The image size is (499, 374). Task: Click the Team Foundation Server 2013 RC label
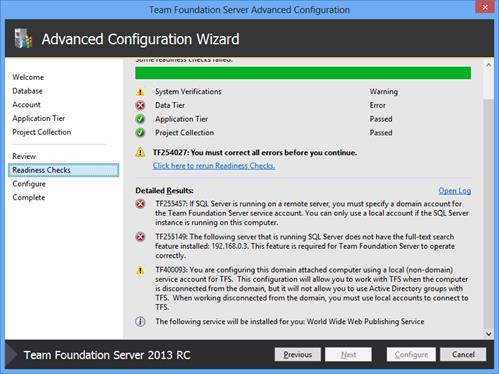(107, 355)
